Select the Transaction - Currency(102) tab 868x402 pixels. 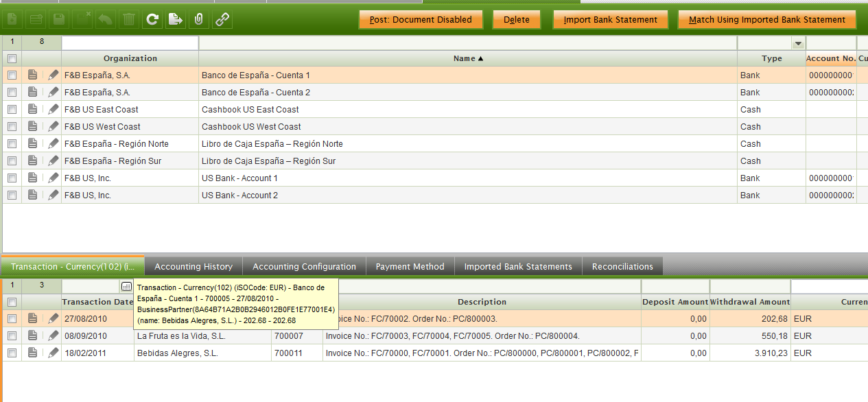click(x=73, y=266)
